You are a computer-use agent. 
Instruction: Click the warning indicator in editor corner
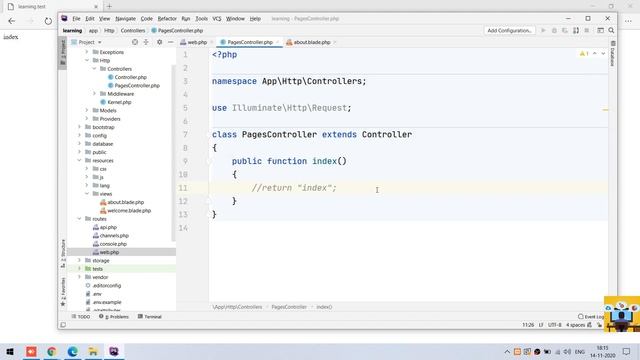[x=584, y=53]
